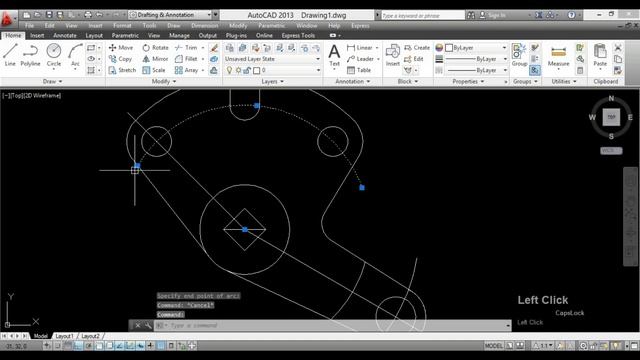The width and height of the screenshot is (640, 360).
Task: Click the Group tool
Action: click(x=519, y=56)
